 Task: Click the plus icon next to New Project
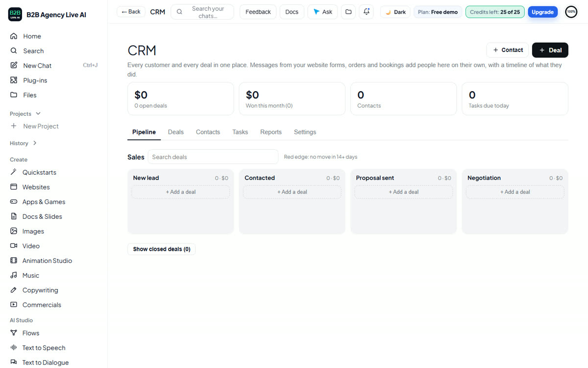click(x=14, y=126)
